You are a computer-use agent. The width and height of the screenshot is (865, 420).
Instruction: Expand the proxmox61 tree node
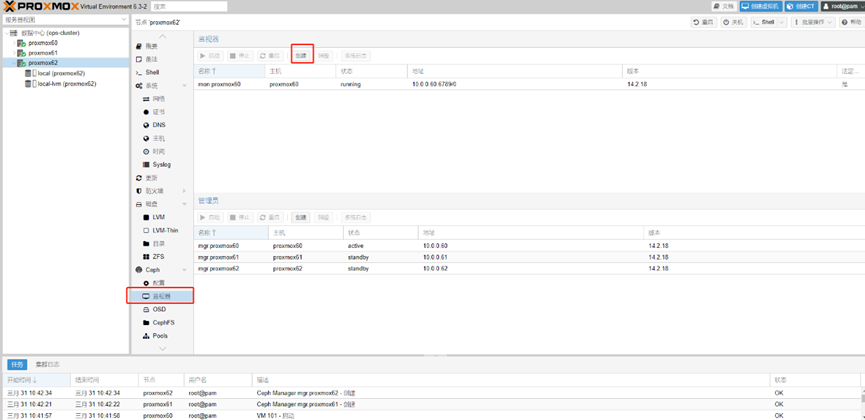[14, 53]
